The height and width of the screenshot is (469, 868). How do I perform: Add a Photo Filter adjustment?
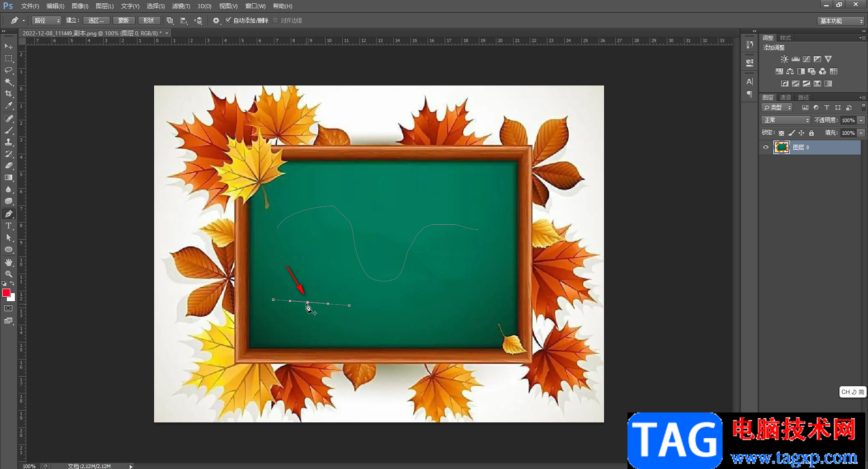click(x=812, y=71)
